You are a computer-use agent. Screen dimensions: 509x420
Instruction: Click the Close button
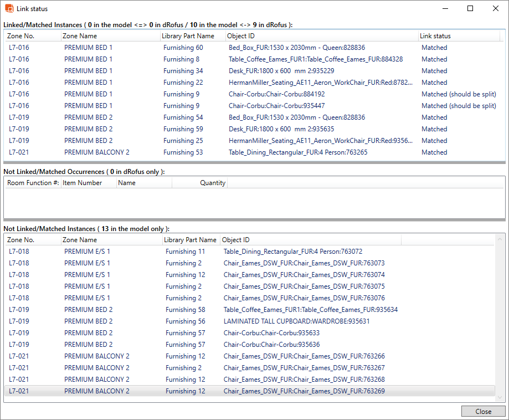483,411
